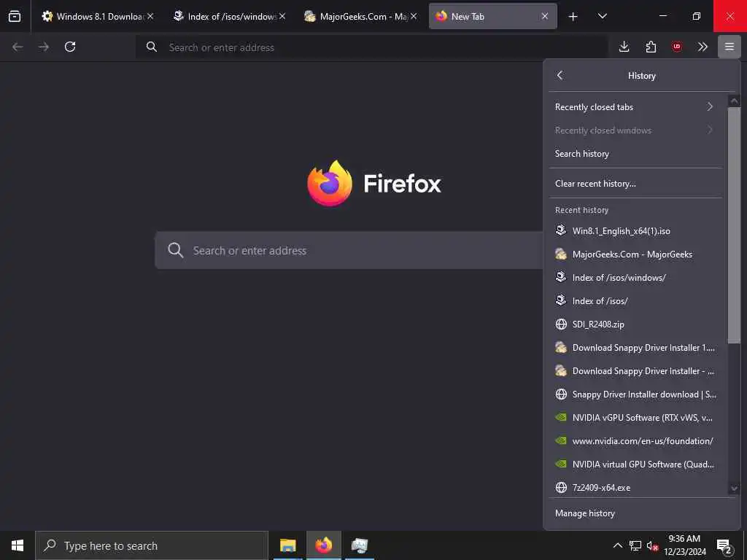Open Win8.1_English_x64(1).iso history entry

click(635, 231)
